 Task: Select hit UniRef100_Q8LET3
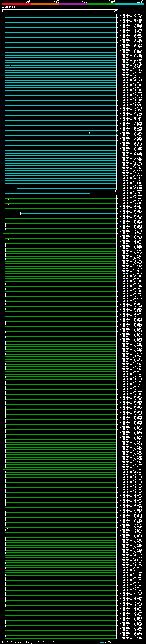(x=131, y=50)
